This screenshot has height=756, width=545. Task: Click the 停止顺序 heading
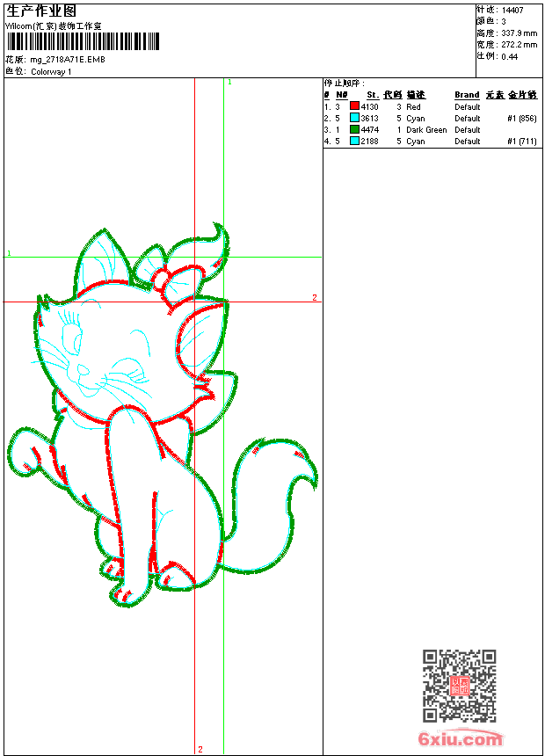tap(345, 84)
